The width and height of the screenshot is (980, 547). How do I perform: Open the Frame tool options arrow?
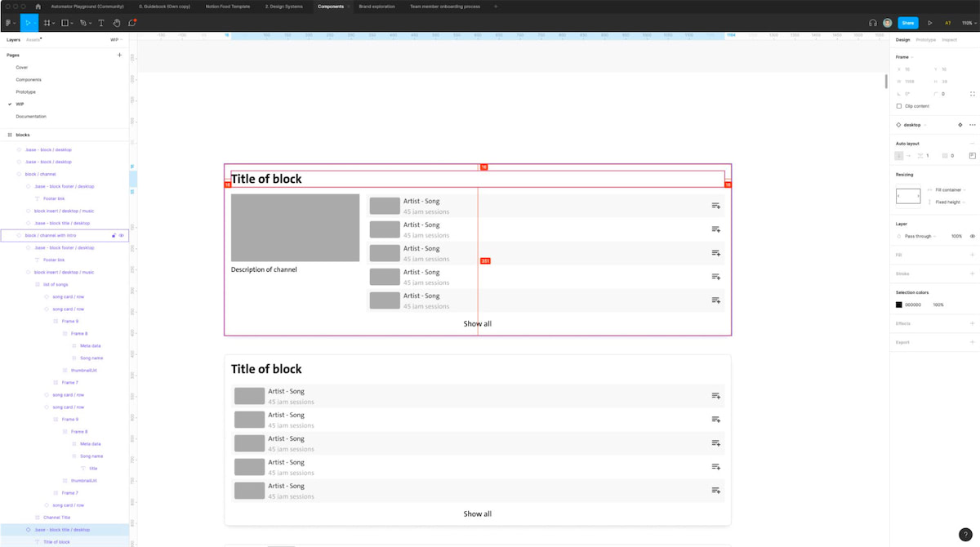click(56, 23)
